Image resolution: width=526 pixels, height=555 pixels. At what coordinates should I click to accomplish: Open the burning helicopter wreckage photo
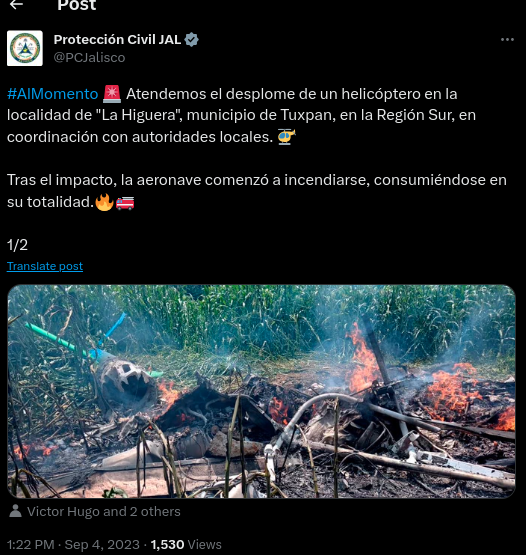[261, 391]
